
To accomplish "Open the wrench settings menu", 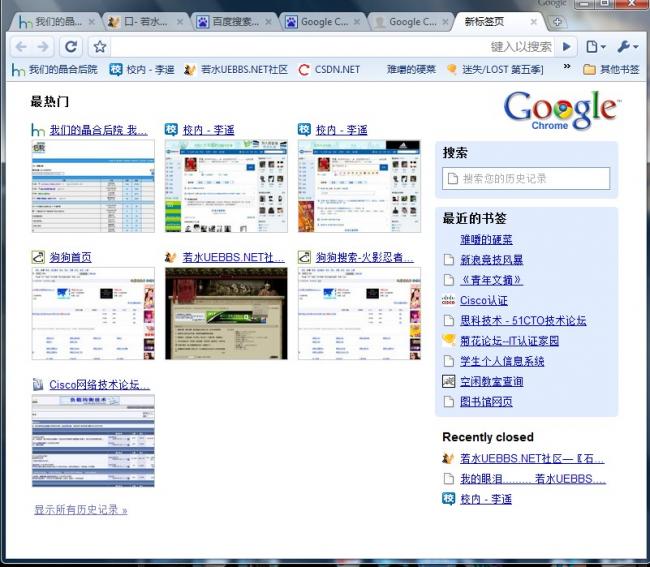I will [628, 47].
